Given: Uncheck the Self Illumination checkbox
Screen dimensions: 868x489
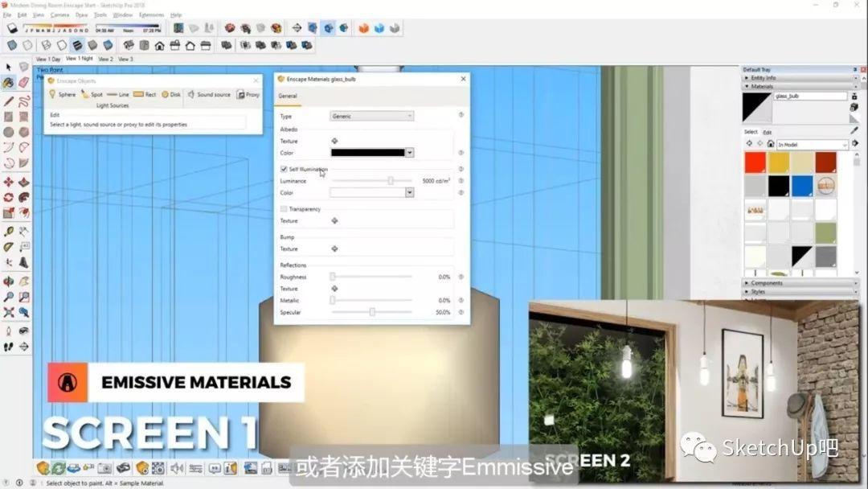Looking at the screenshot, I should [x=284, y=169].
